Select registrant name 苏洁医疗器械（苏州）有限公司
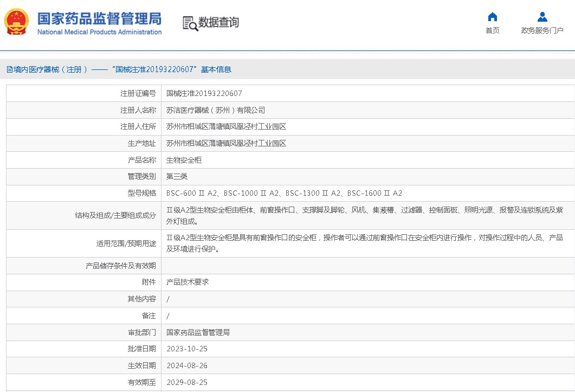 (216, 110)
